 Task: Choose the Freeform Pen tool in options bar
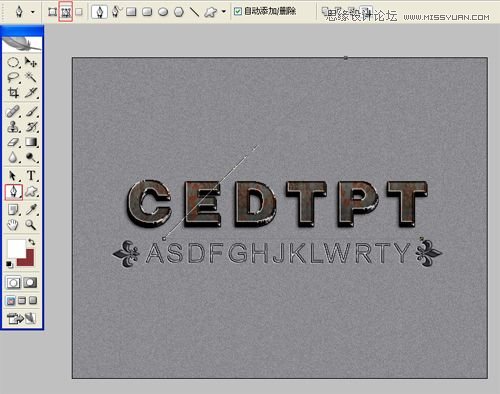(116, 12)
